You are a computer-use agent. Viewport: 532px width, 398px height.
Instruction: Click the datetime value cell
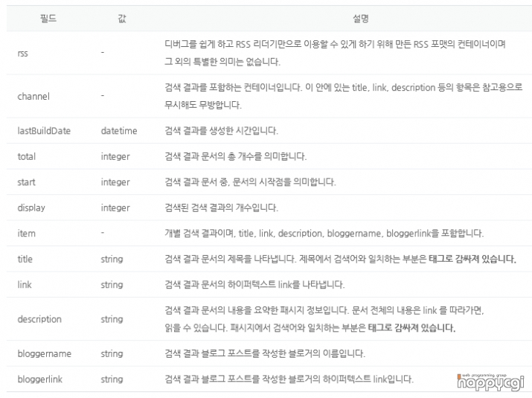click(119, 131)
